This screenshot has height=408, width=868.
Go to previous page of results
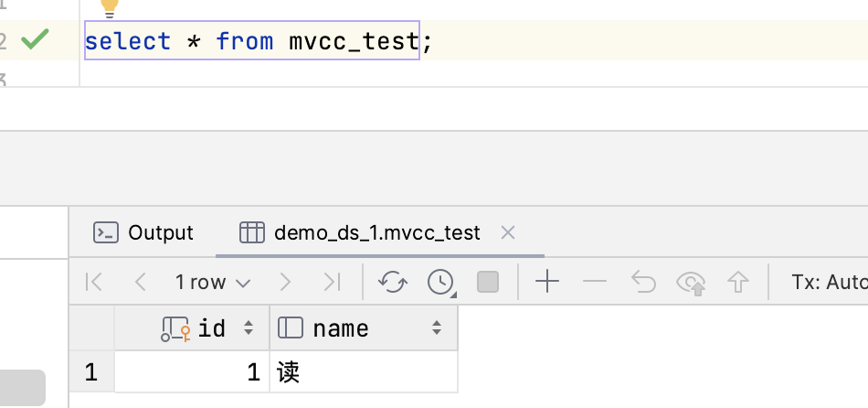click(x=140, y=282)
